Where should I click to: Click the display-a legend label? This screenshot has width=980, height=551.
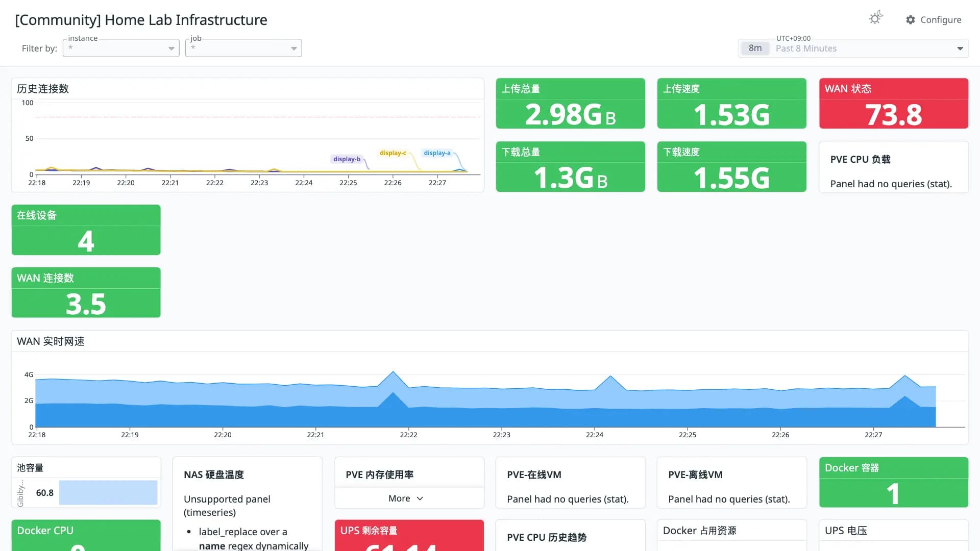pyautogui.click(x=437, y=153)
